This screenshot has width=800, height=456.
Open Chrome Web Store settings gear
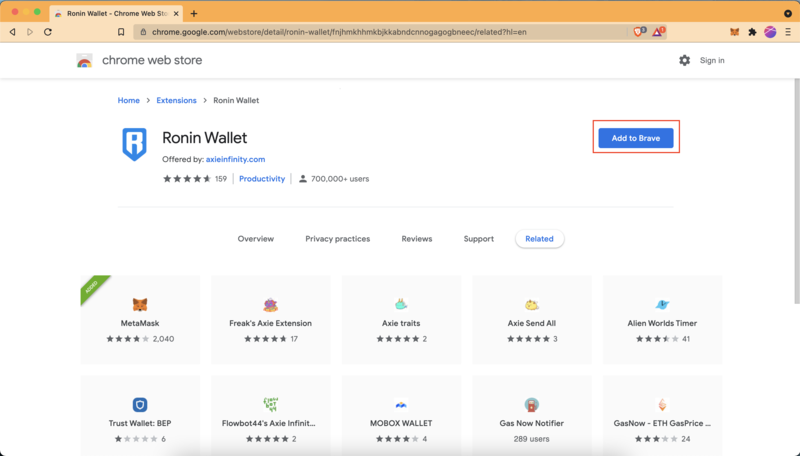tap(684, 60)
